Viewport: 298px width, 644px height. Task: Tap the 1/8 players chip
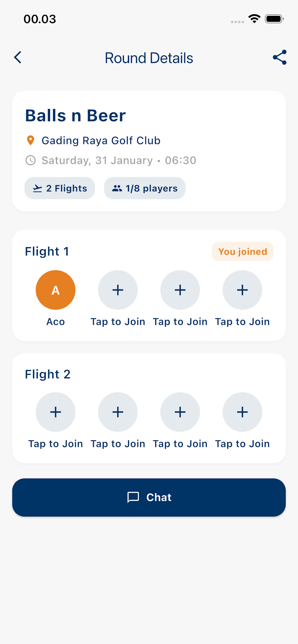click(145, 188)
